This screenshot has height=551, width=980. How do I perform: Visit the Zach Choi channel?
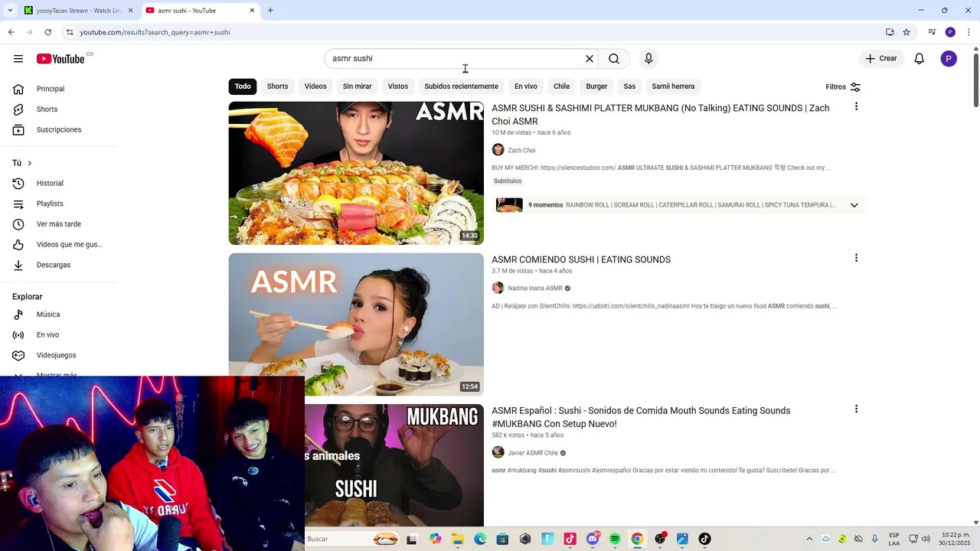(521, 151)
